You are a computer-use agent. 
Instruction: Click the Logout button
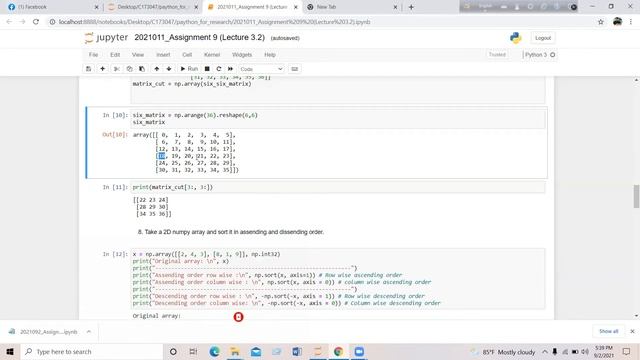point(543,38)
